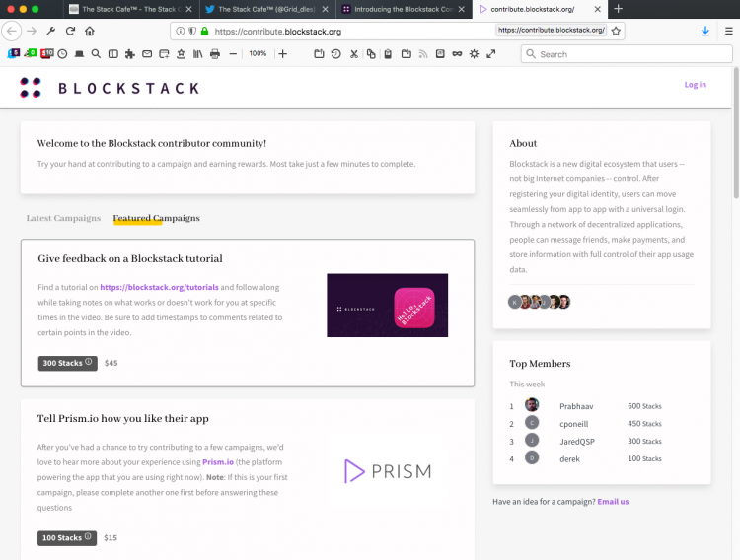Paste with the clipboard icon
The image size is (740, 560).
388,54
